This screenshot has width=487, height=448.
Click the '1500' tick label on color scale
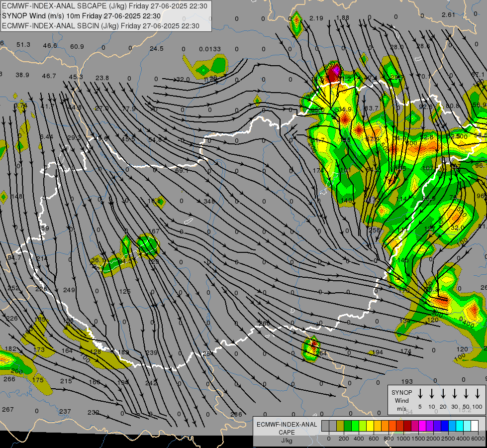tap(418, 439)
